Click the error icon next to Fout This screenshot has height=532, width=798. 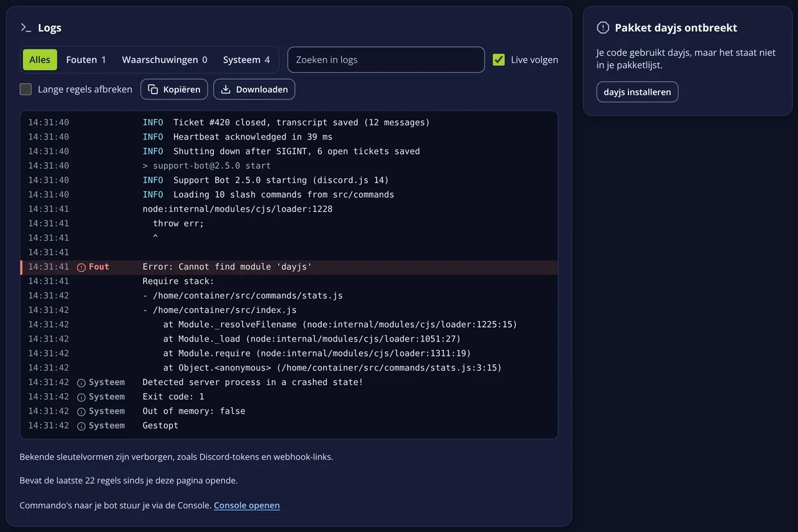coord(81,267)
